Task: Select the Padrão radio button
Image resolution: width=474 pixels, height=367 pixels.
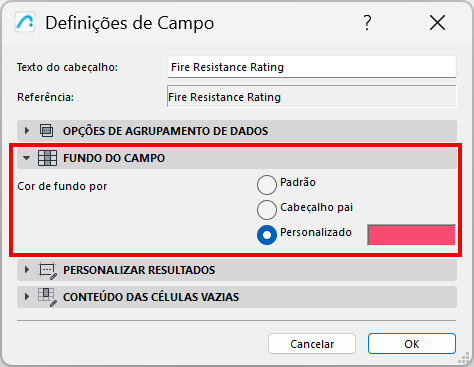Action: (x=267, y=185)
